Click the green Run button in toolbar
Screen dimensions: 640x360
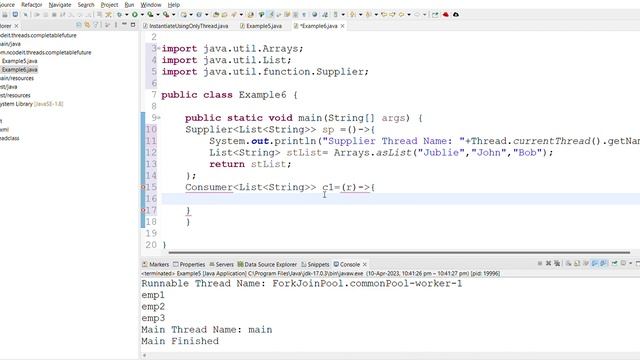click(134, 14)
